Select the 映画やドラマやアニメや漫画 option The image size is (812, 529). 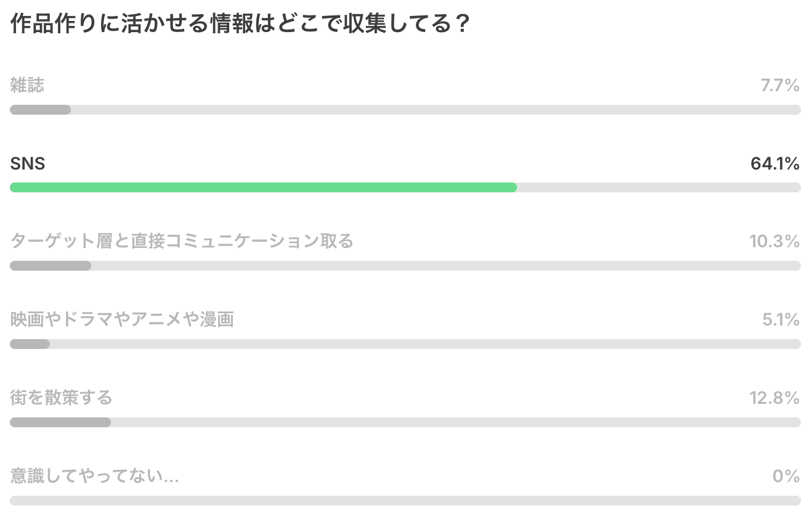[x=122, y=319]
